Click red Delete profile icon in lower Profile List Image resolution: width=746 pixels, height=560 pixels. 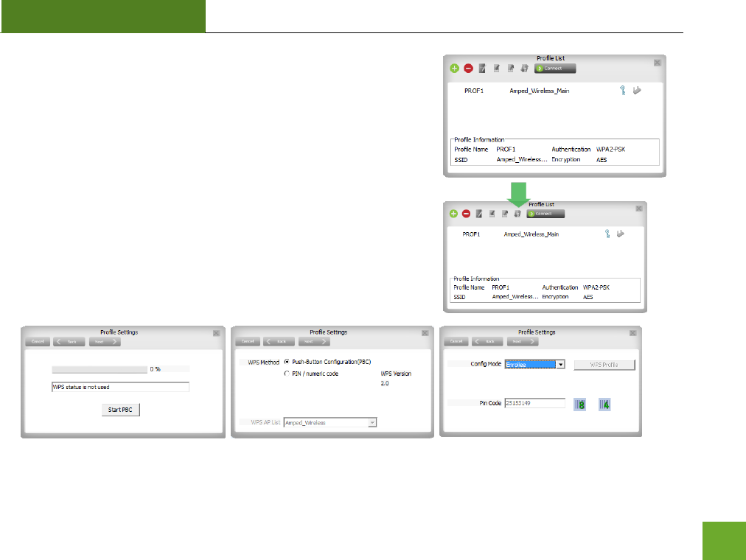click(466, 214)
